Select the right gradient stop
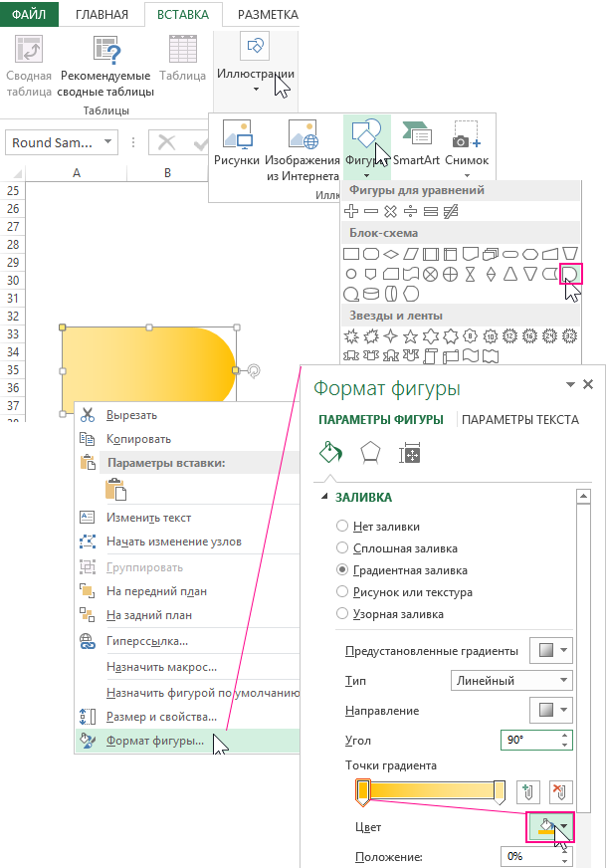 coord(500,792)
